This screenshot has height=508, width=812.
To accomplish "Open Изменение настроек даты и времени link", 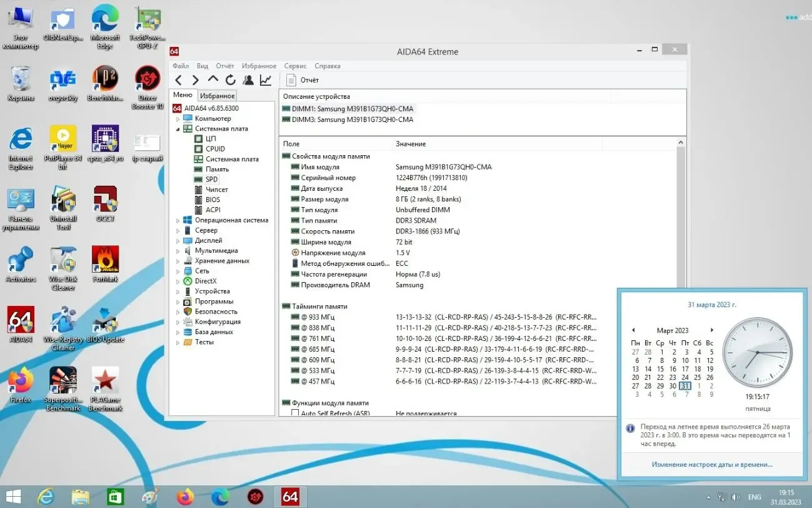I will [x=711, y=464].
